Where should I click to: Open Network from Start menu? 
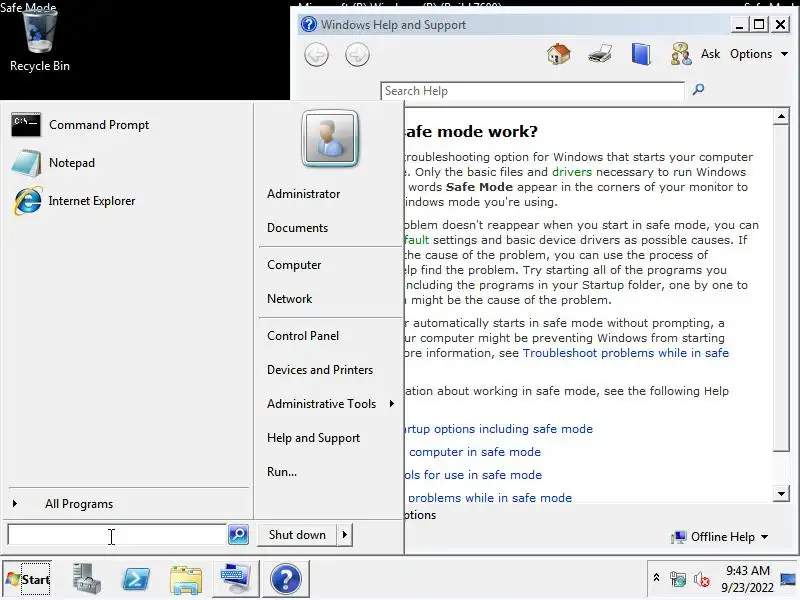(289, 298)
